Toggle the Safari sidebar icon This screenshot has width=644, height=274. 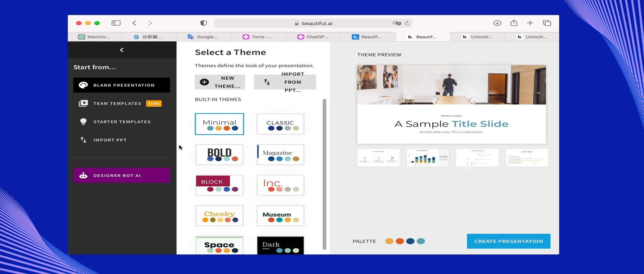[x=116, y=23]
